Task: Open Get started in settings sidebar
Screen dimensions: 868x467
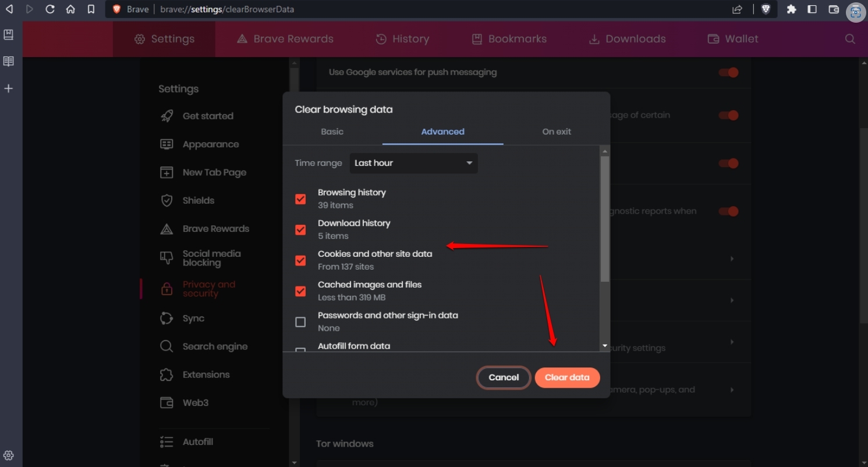Action: coord(208,116)
